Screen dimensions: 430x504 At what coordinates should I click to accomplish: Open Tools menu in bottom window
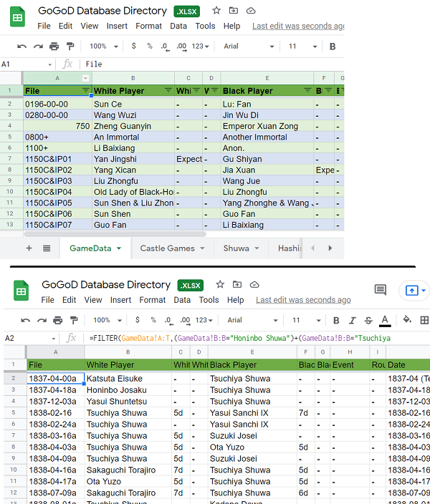(x=209, y=300)
